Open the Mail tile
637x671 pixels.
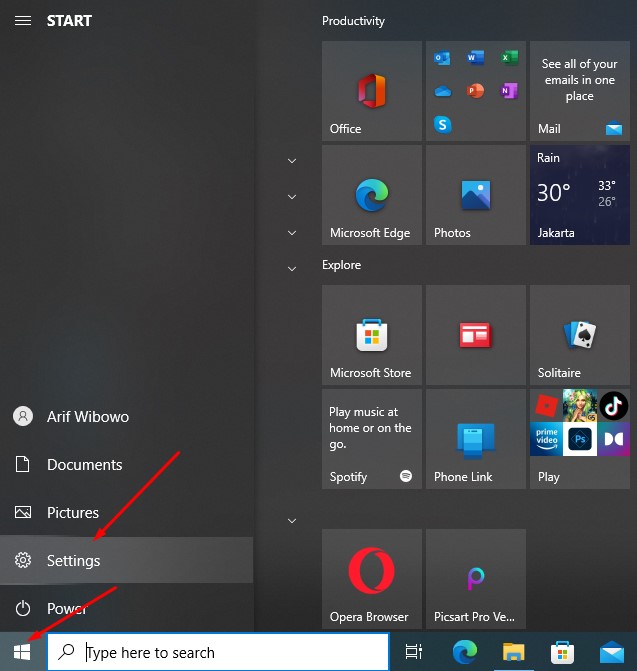(x=579, y=91)
